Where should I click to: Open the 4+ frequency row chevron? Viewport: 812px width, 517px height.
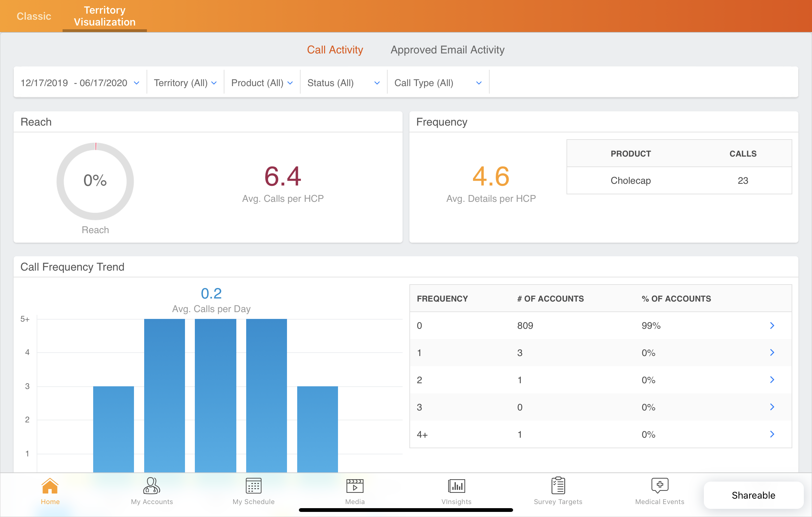772,434
